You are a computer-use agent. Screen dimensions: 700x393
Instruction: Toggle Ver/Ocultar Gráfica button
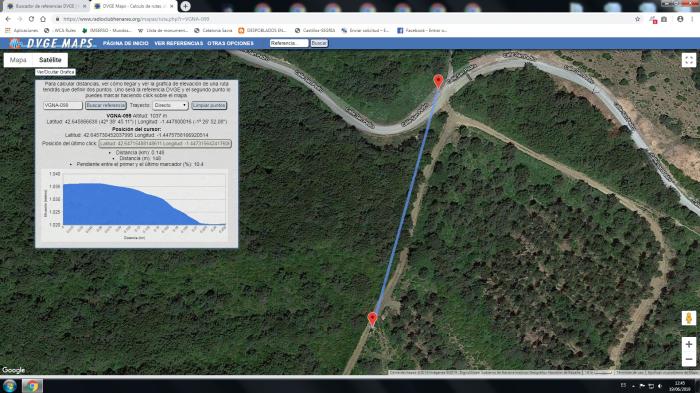[x=55, y=72]
